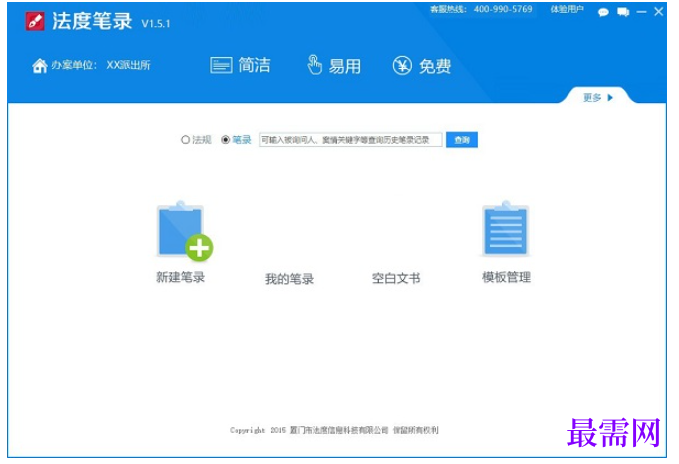The width and height of the screenshot is (679, 464).
Task: Click the home icon beside 办案单位
Action: coord(39,65)
